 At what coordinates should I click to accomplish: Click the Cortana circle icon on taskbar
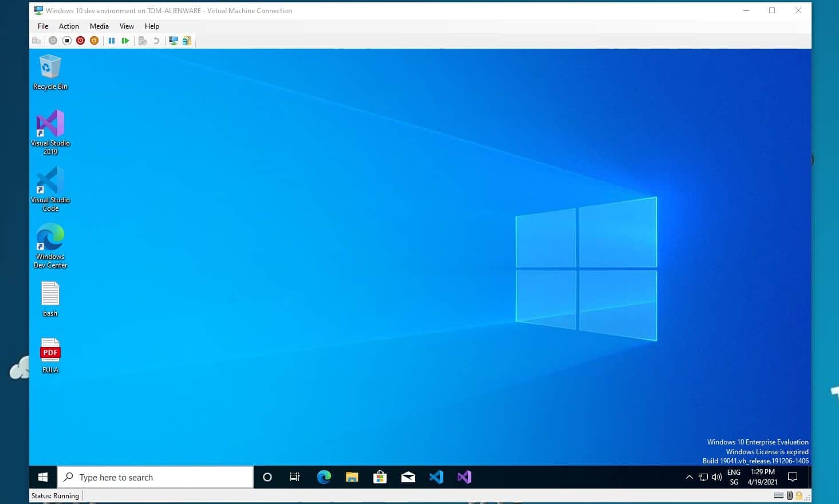coord(267,477)
